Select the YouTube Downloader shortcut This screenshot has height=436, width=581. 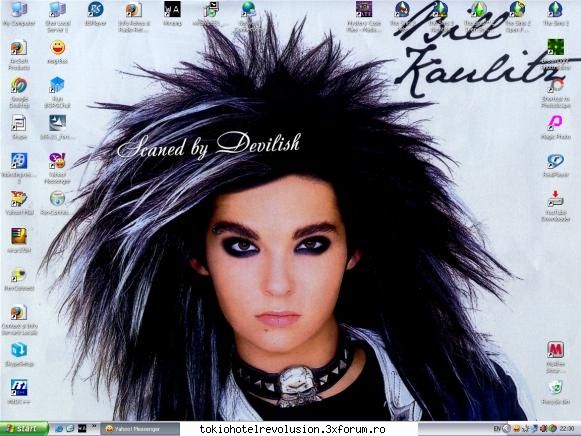(x=555, y=206)
